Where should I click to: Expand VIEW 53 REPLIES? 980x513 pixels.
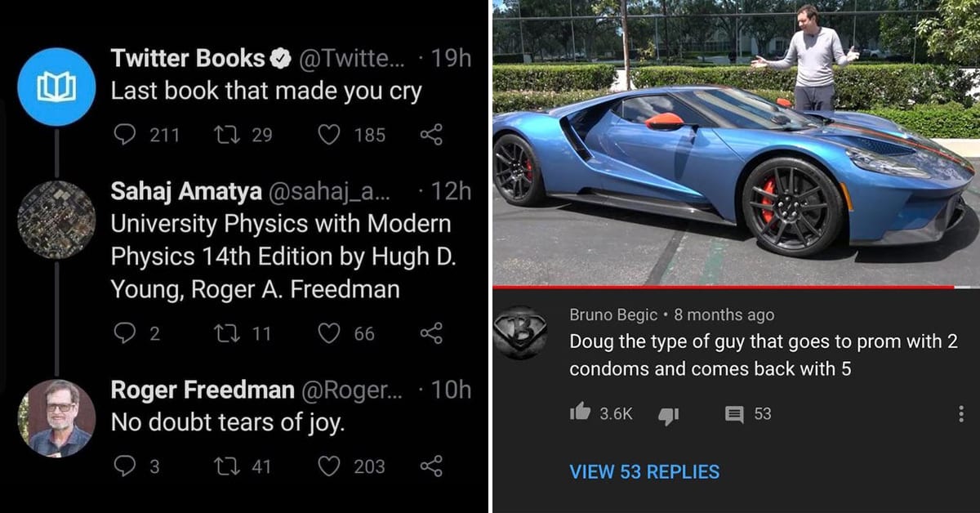pyautogui.click(x=644, y=471)
